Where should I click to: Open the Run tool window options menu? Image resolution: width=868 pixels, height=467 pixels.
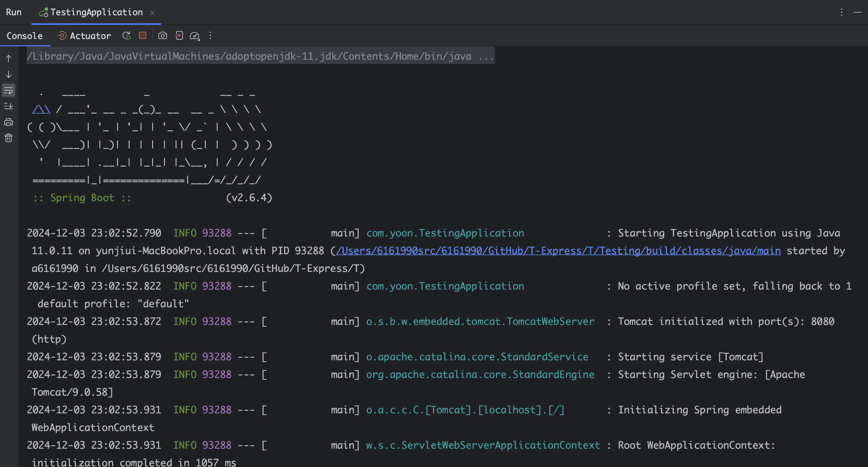pos(841,12)
